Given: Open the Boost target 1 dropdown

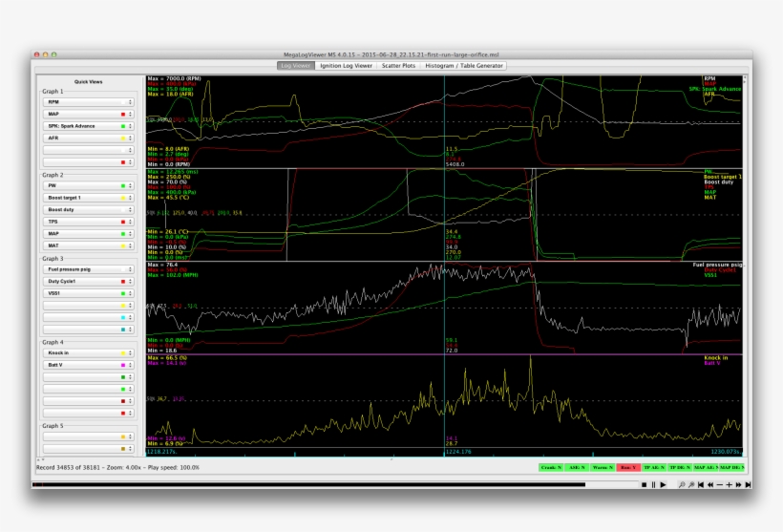Looking at the screenshot, I should coord(89,198).
